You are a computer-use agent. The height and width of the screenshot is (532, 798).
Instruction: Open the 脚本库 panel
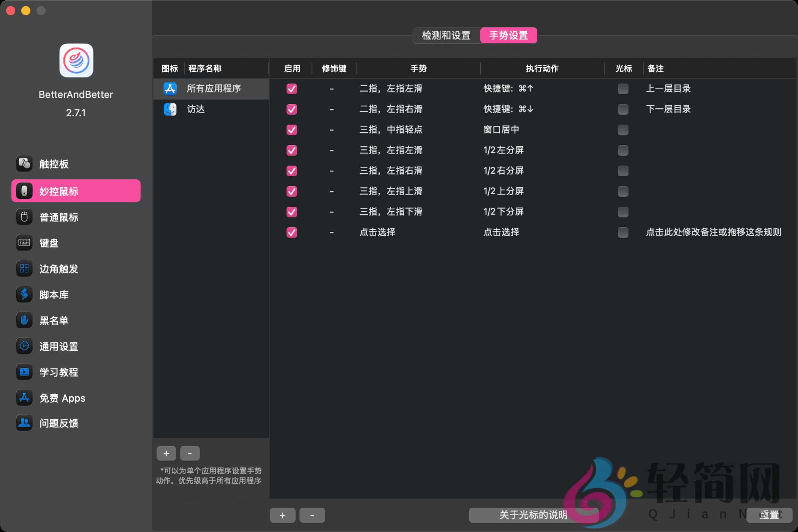[x=54, y=294]
